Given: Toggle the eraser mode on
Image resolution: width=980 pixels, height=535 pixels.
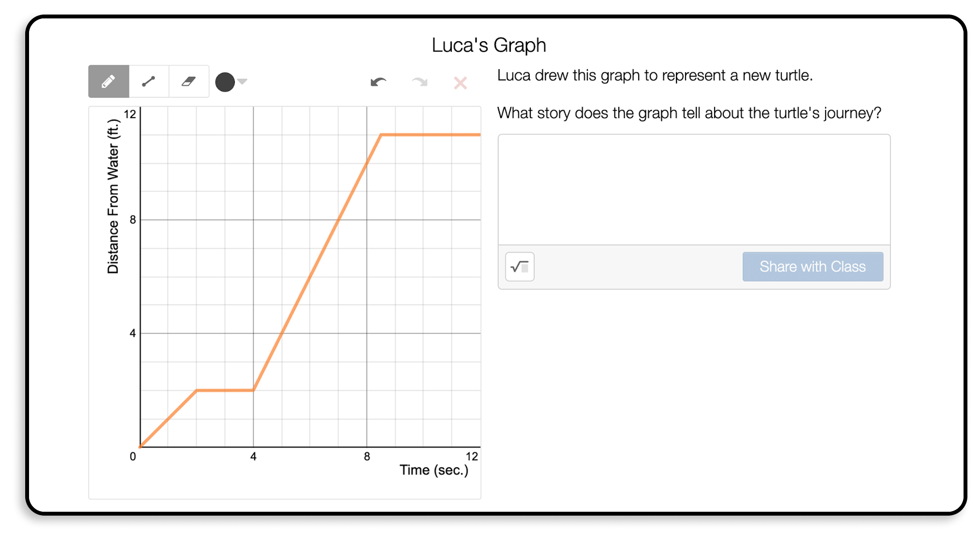Looking at the screenshot, I should (x=189, y=81).
